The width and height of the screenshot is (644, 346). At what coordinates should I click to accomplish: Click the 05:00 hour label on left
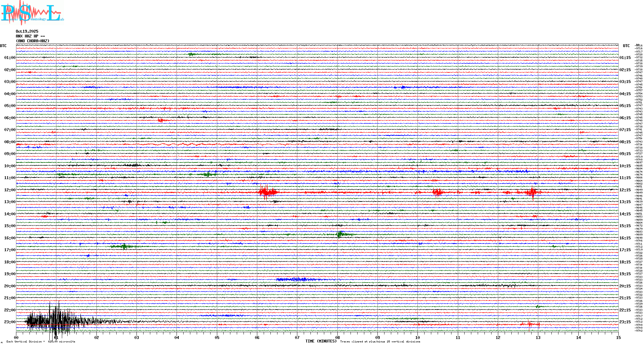(x=10, y=106)
